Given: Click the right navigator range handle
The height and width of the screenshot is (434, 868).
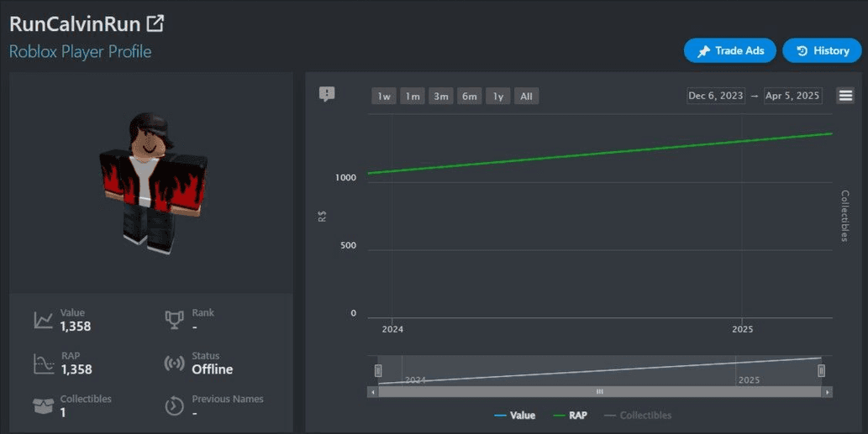Looking at the screenshot, I should [x=822, y=370].
